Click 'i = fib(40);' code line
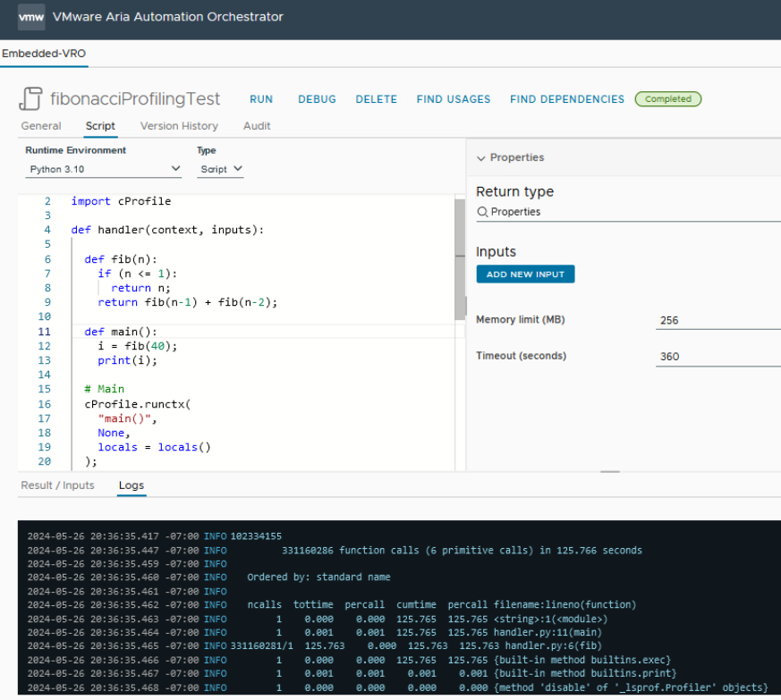The height and width of the screenshot is (700, 781). (138, 346)
